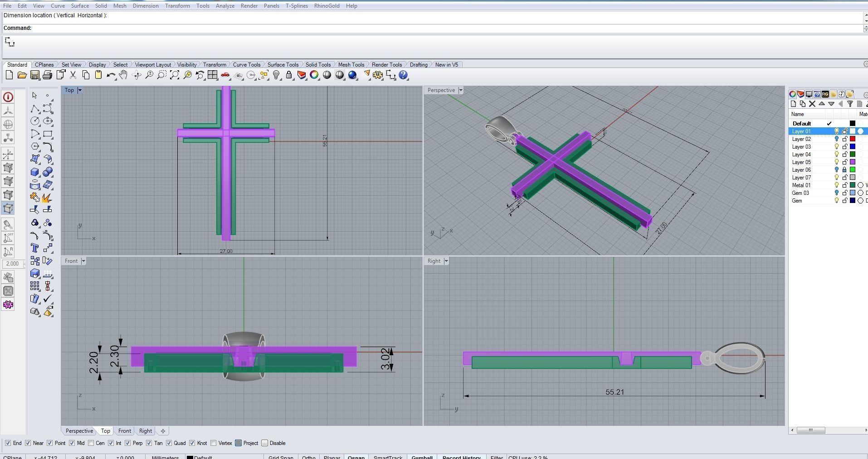
Task: Click the green color swatch of Layer 04
Action: coord(852,155)
